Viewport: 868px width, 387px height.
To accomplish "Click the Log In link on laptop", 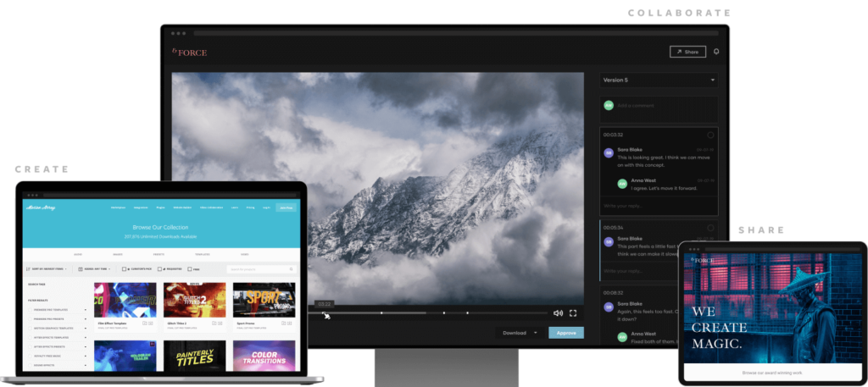I will (x=266, y=207).
